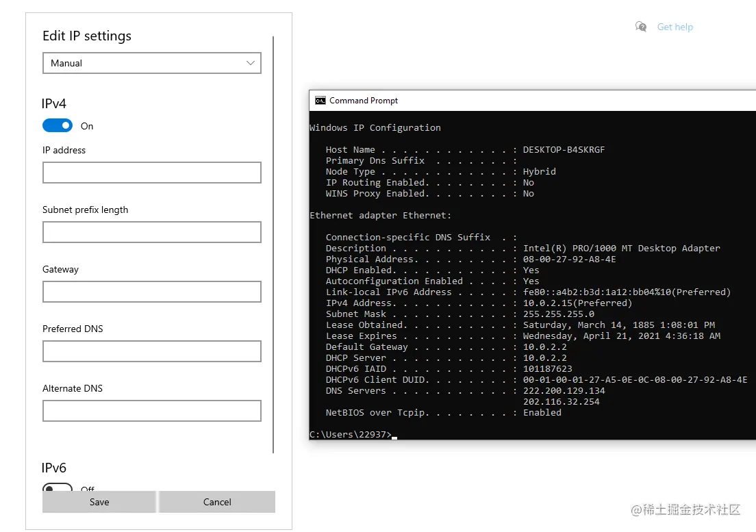This screenshot has width=756, height=532.
Task: Click the Edit IP settings heading
Action: tap(87, 36)
